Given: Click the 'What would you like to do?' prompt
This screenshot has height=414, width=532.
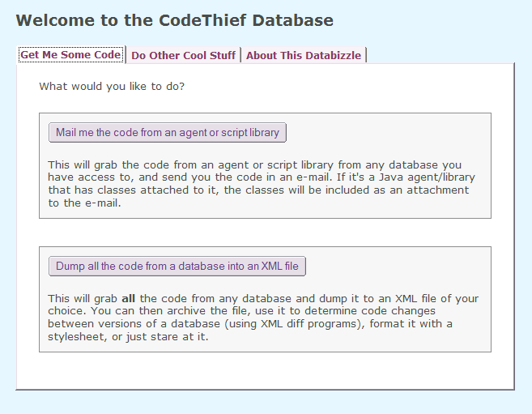Looking at the screenshot, I should [x=112, y=86].
